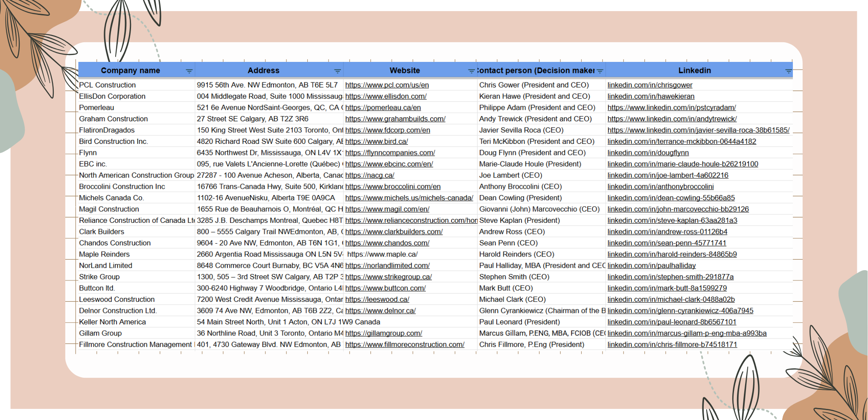
Task: Open the clarkbuilders.com website link
Action: (394, 232)
